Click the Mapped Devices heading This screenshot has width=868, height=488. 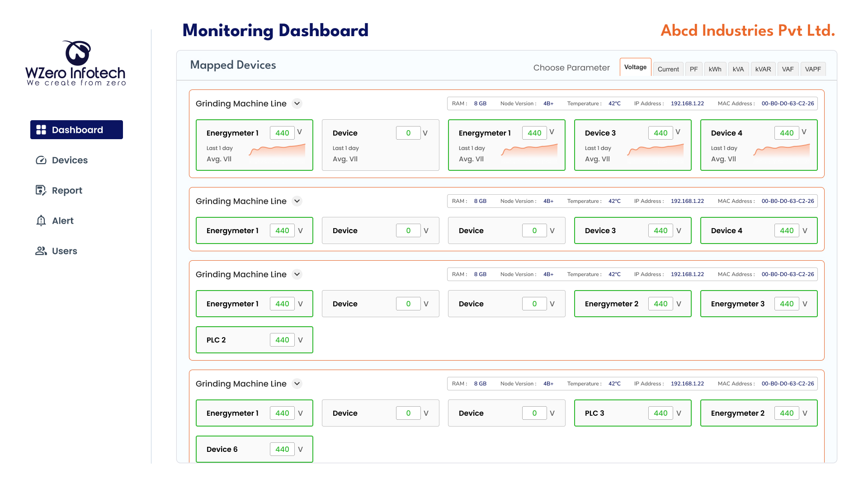coord(233,65)
